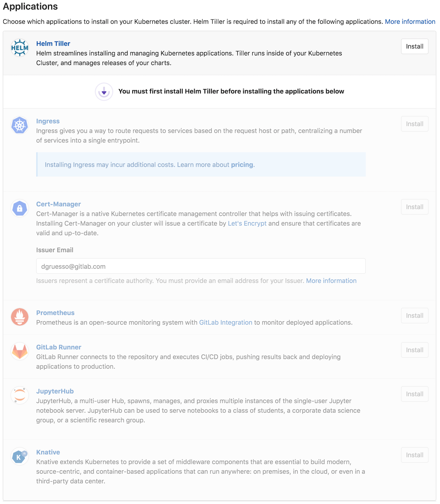Open the GitLab Integration link
The height and width of the screenshot is (504, 440).
point(226,322)
